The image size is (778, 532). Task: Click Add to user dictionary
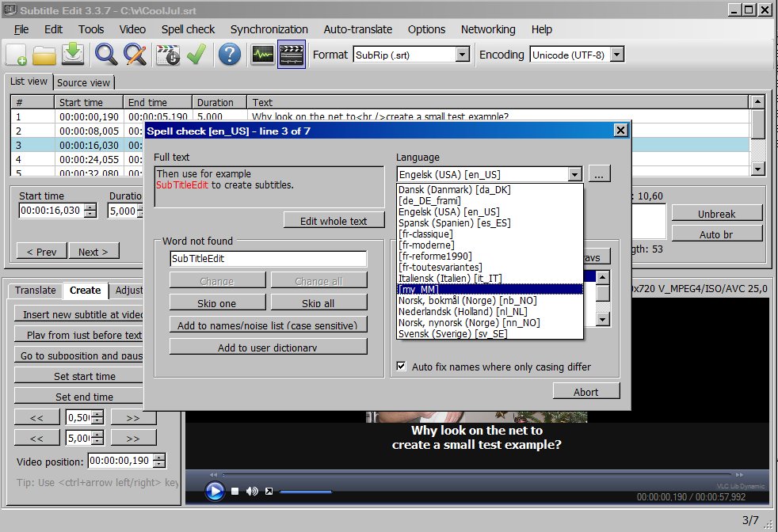pos(268,348)
